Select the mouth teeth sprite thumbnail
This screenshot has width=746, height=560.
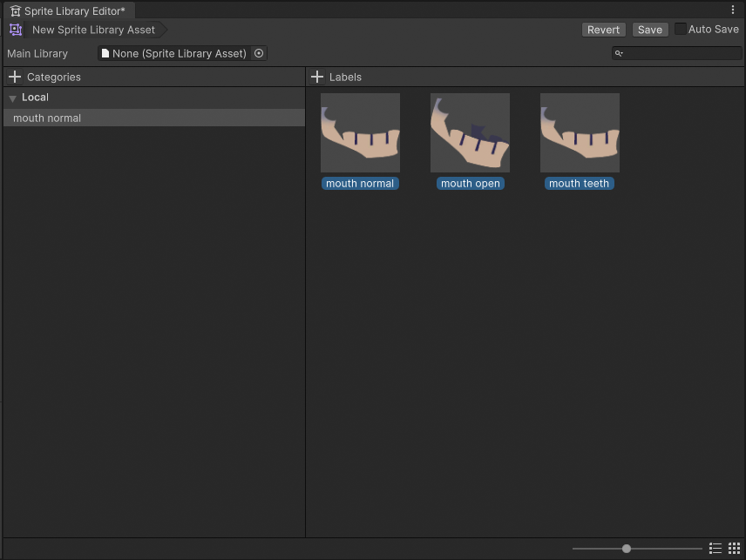point(580,133)
